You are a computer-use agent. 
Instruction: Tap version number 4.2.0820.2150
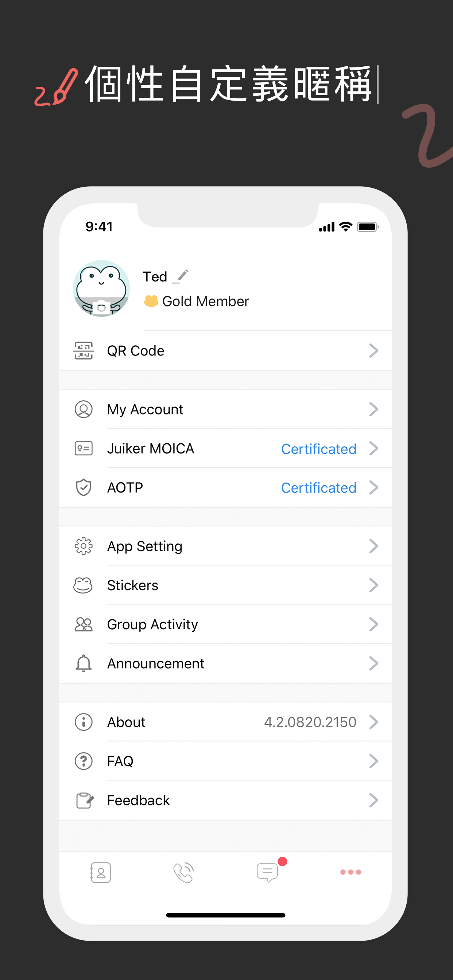point(310,722)
